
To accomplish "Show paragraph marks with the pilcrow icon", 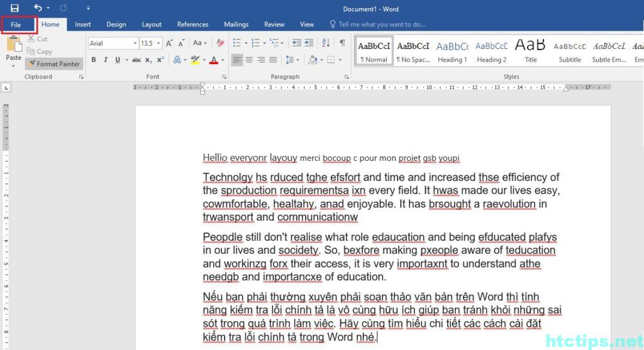I will tap(342, 43).
